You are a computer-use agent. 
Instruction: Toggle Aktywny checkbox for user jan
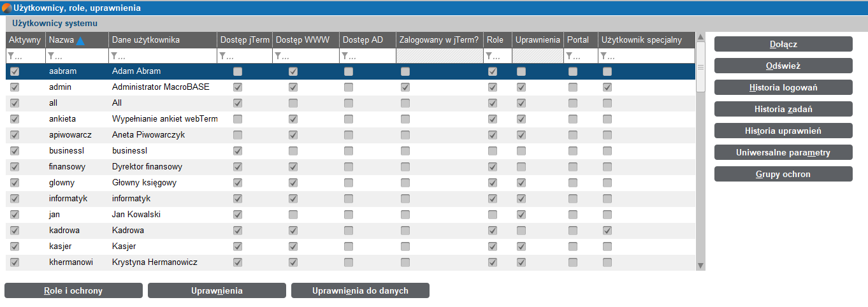(x=15, y=215)
